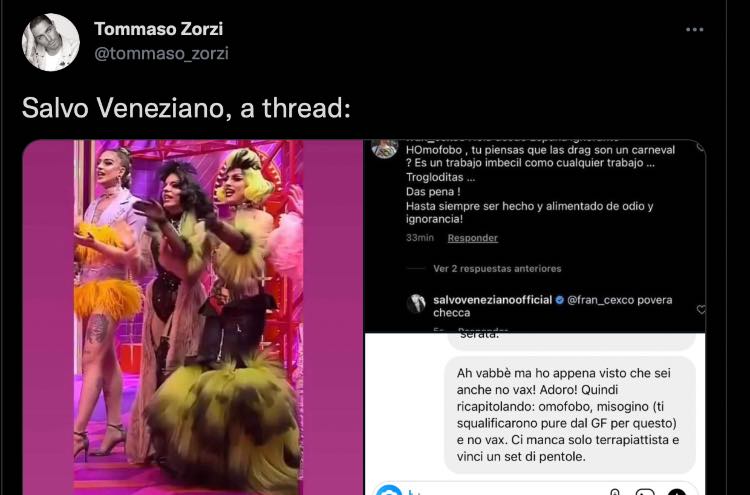The image size is (750, 495).
Task: Click the @fran_cexco mention
Action: point(595,300)
